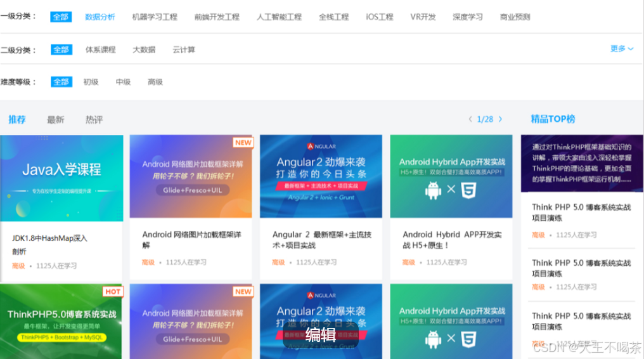Set difficulty to 中级
Viewport: 644px width, 359px height.
click(123, 82)
